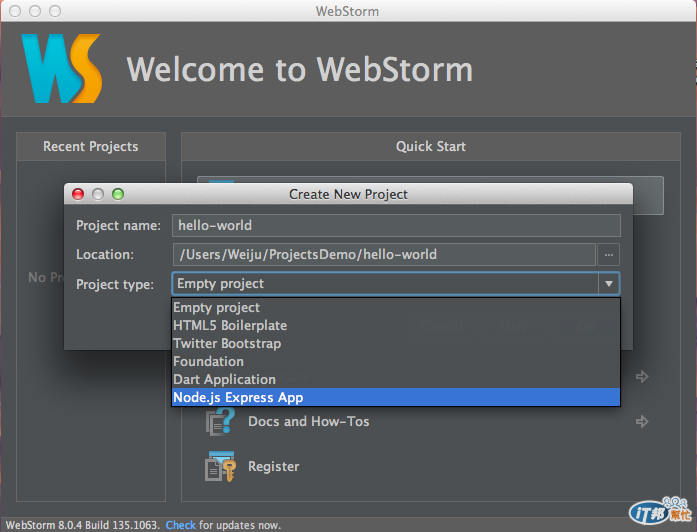Screen dimensions: 697x532
Task: Select Node.js Express App project type
Action: [396, 397]
